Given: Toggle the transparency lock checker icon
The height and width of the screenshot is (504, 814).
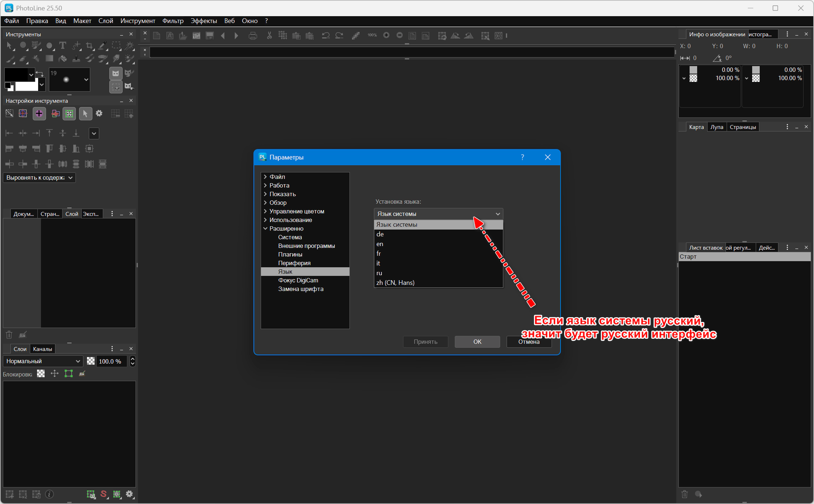Looking at the screenshot, I should [x=41, y=374].
